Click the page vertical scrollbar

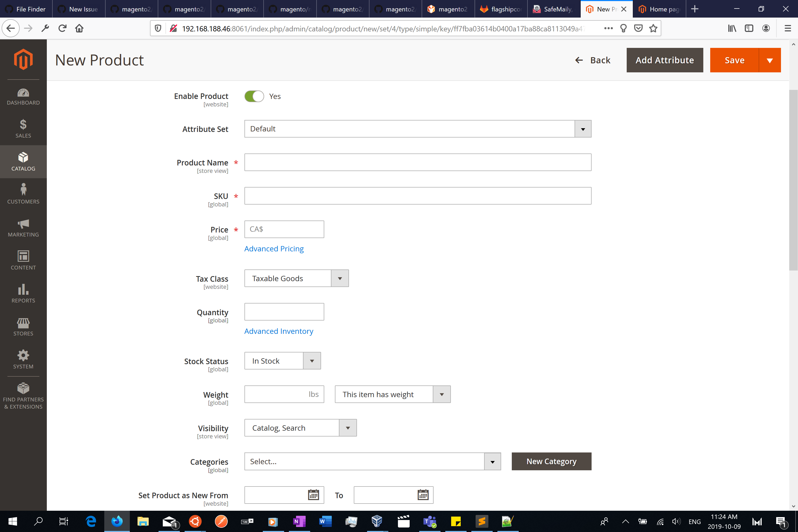coord(793,180)
